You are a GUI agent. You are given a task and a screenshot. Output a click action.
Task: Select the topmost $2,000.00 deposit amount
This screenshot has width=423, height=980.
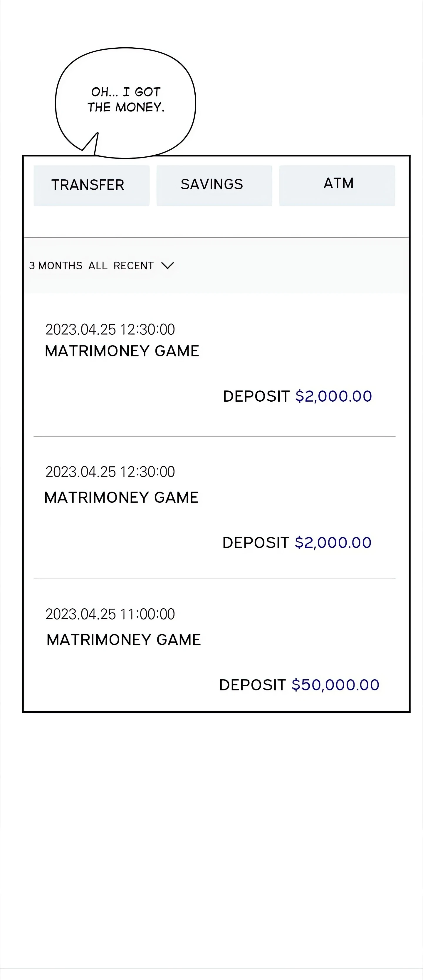[334, 396]
